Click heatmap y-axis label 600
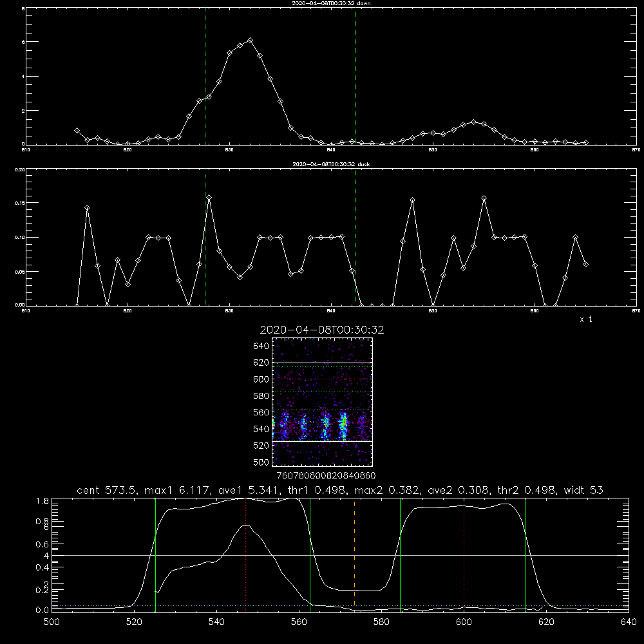This screenshot has height=644, width=644. click(261, 379)
